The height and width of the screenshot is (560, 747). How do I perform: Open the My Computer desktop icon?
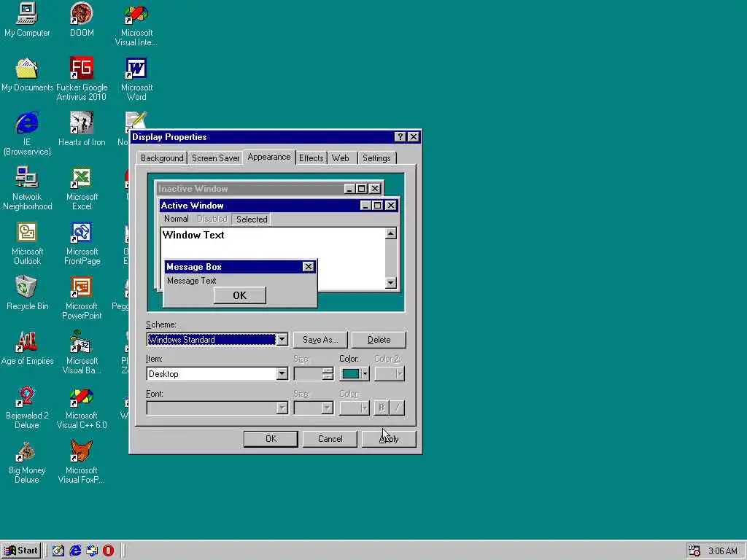click(x=27, y=20)
